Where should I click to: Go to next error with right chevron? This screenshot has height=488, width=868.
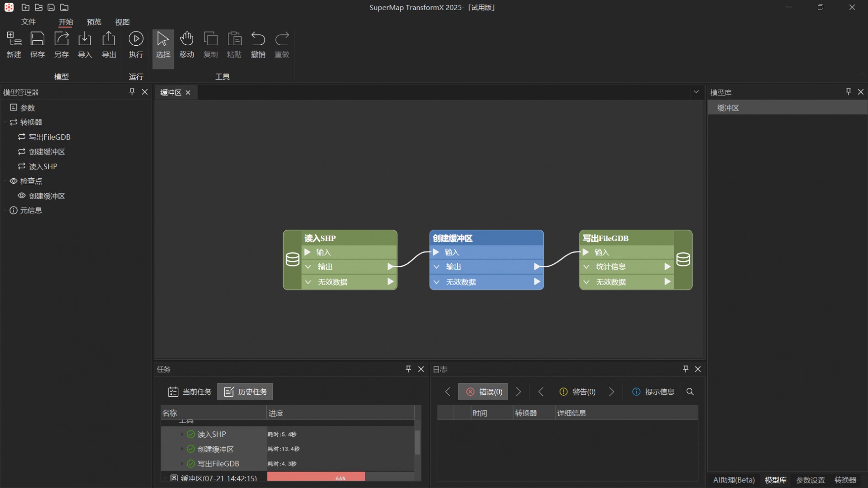(x=518, y=392)
